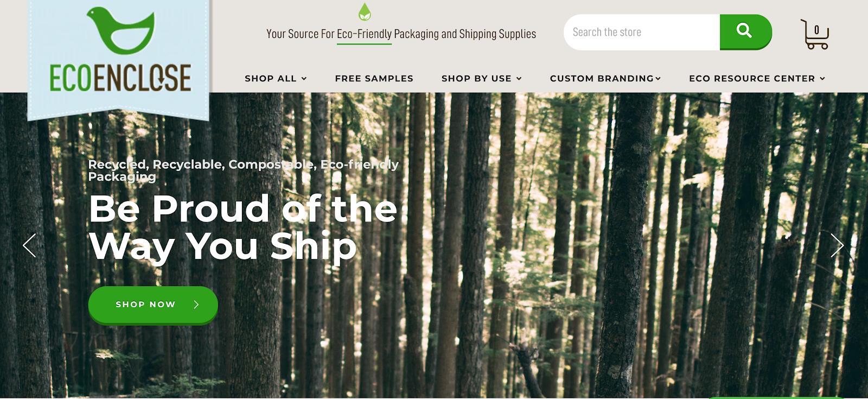Click the arrow inside Shop Now button

tap(196, 305)
